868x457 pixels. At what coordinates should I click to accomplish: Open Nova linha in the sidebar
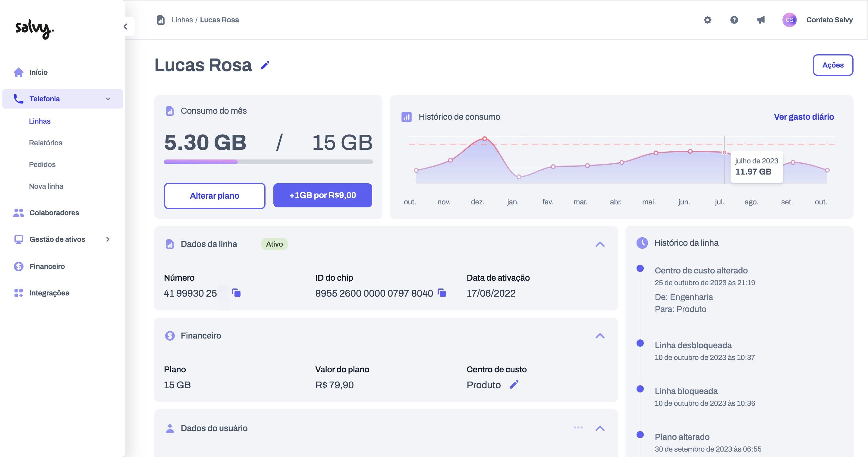[x=46, y=186]
